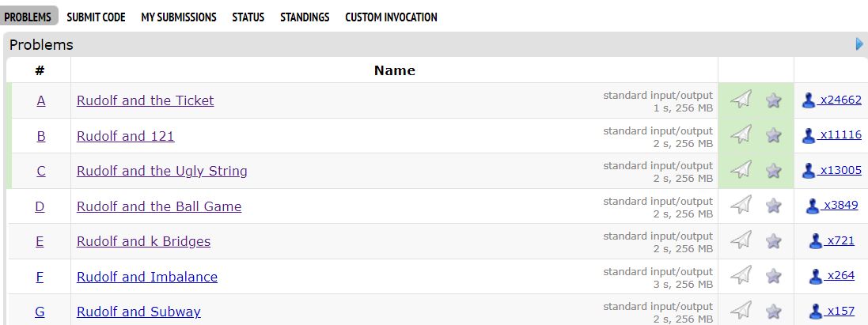
Task: Go to Custom Invocation tab
Action: tap(391, 17)
